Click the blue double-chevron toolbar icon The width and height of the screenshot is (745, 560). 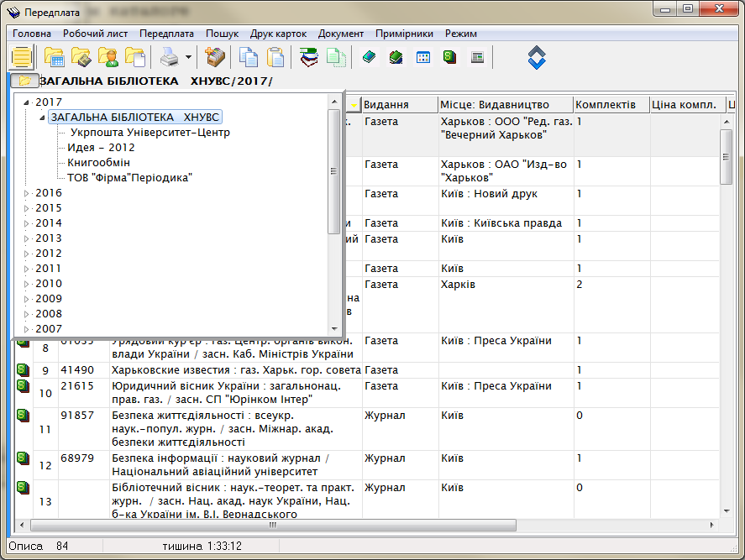click(x=537, y=58)
